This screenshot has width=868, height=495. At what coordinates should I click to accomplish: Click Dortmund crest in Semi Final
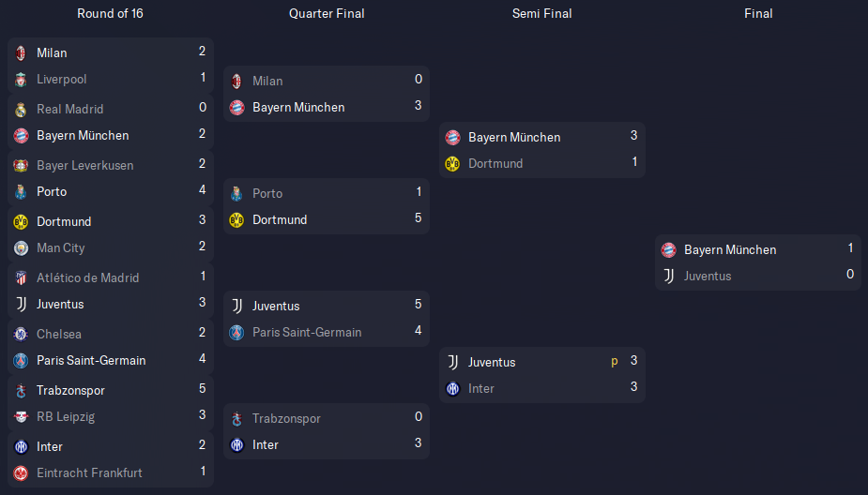coord(453,164)
